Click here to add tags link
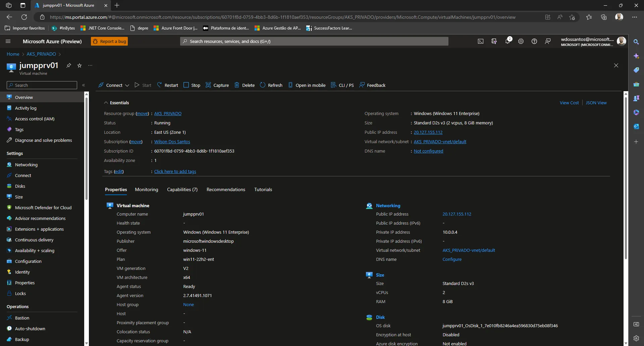644x346 pixels. pyautogui.click(x=175, y=172)
